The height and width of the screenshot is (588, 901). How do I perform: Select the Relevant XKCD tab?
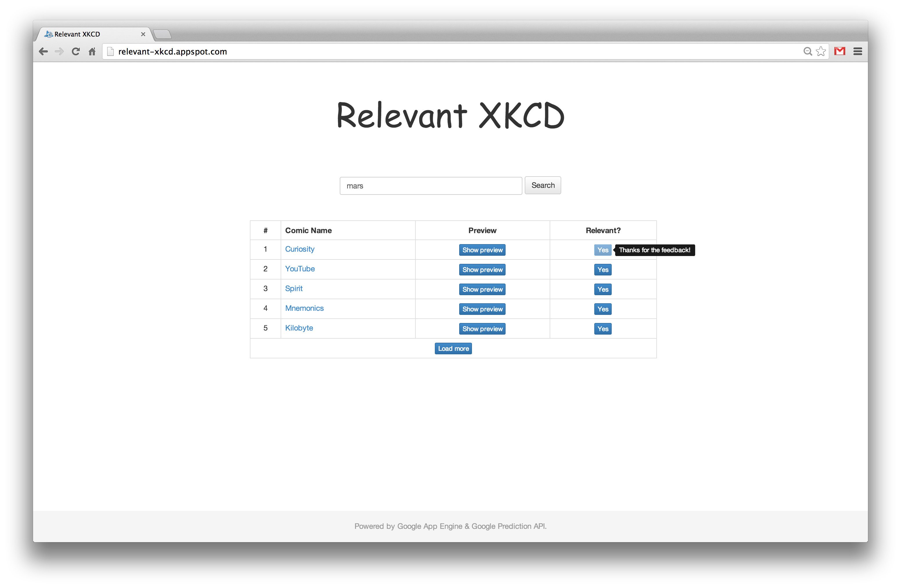tap(83, 34)
